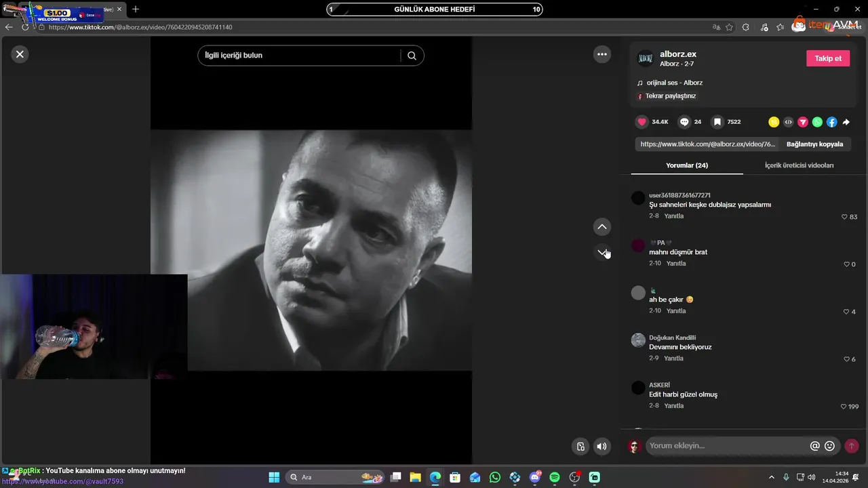
Task: Share video to Facebook
Action: [831, 122]
